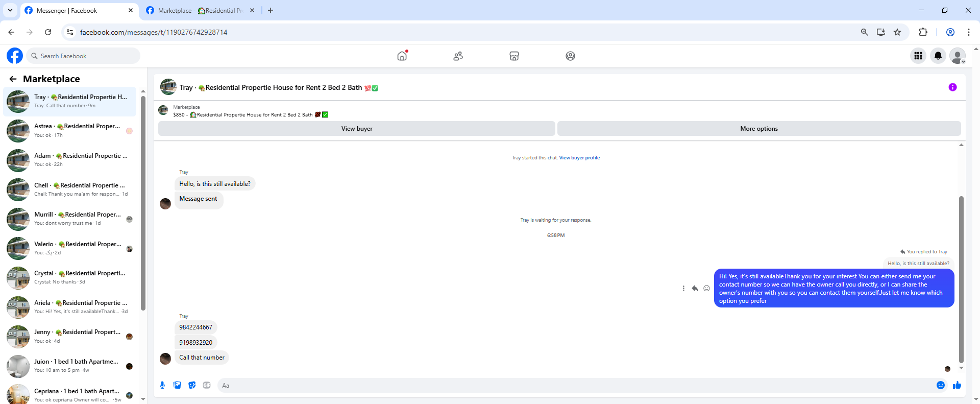Screen dimensions: 980x404
Task: Send a thumbs up like
Action: pyautogui.click(x=957, y=385)
